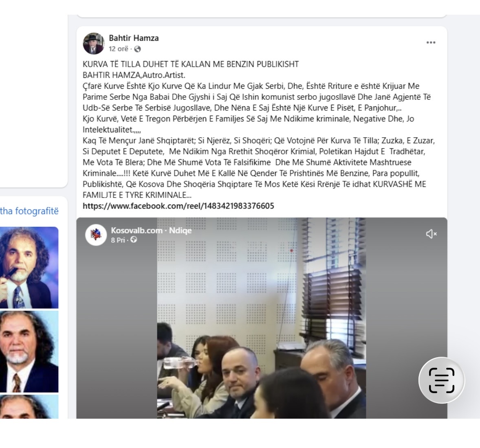
Task: Click the post's all-caps headline line
Action: click(190, 64)
